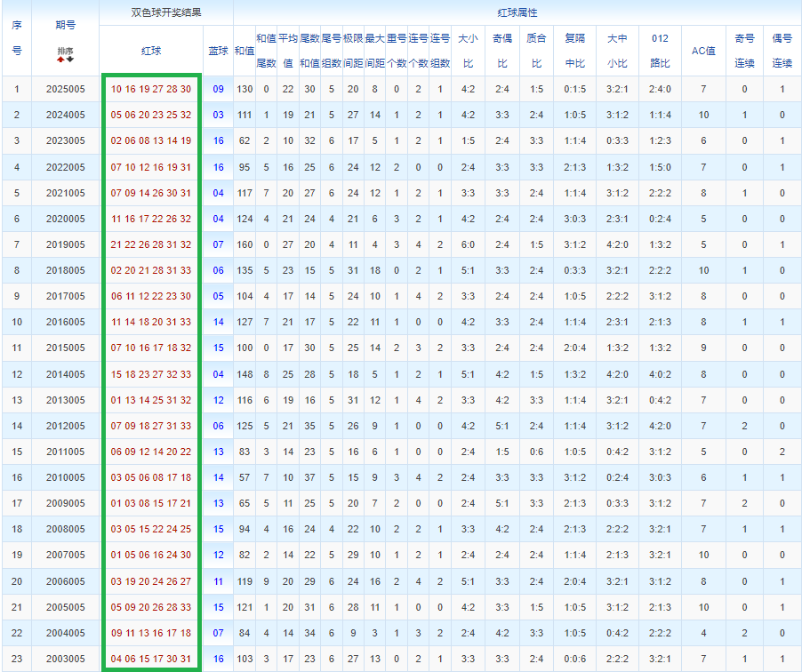
Task: Open issue number 2003005
Action: 65,659
